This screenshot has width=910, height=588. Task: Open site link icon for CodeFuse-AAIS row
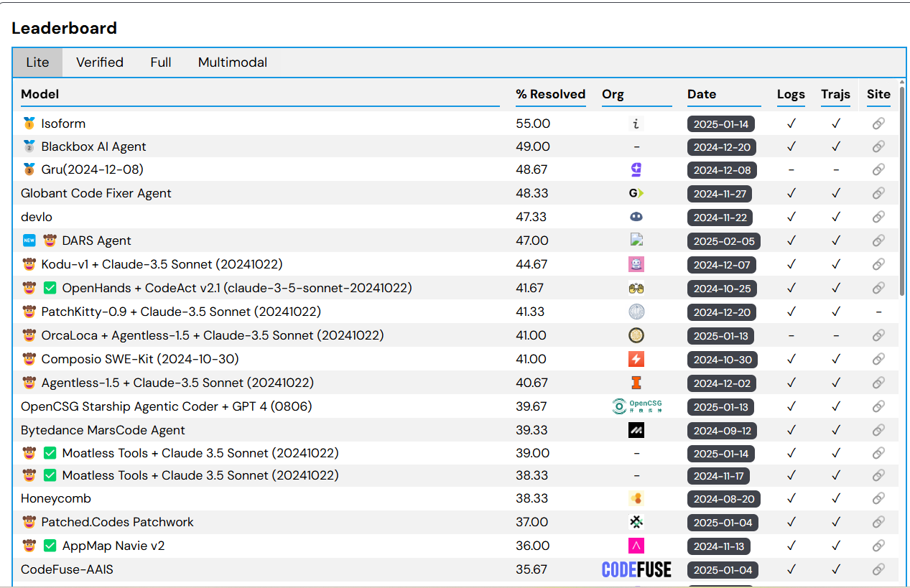click(x=878, y=569)
